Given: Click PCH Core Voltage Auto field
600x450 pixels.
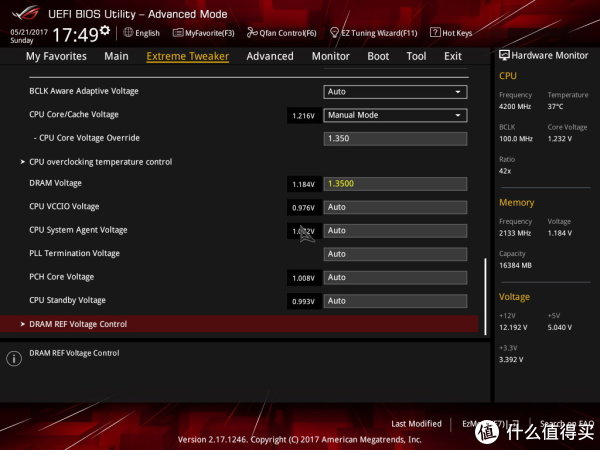Looking at the screenshot, I should [395, 277].
